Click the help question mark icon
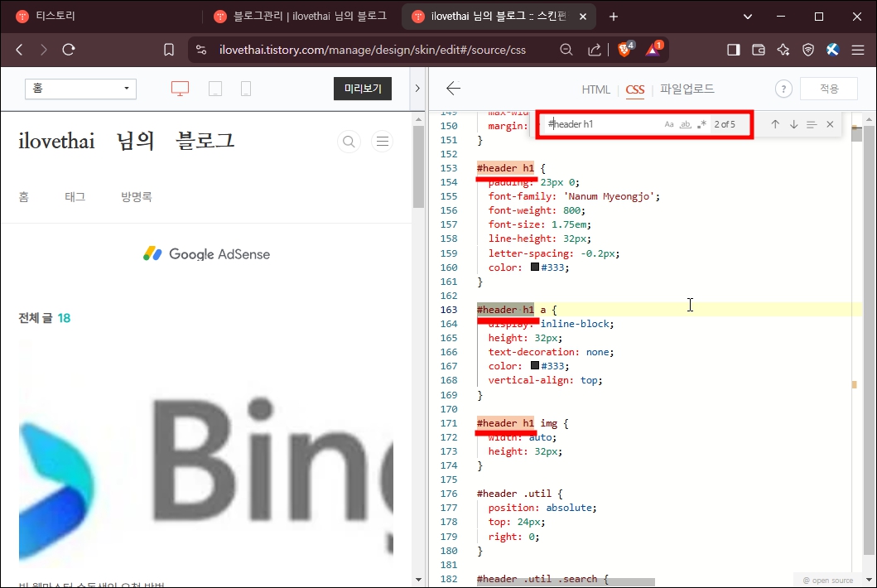 pos(783,89)
